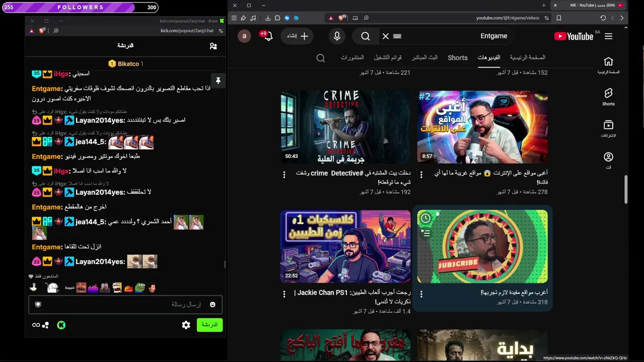This screenshot has height=362, width=644.
Task: Open the أغرب مواقع مفيدة video title
Action: point(514,293)
